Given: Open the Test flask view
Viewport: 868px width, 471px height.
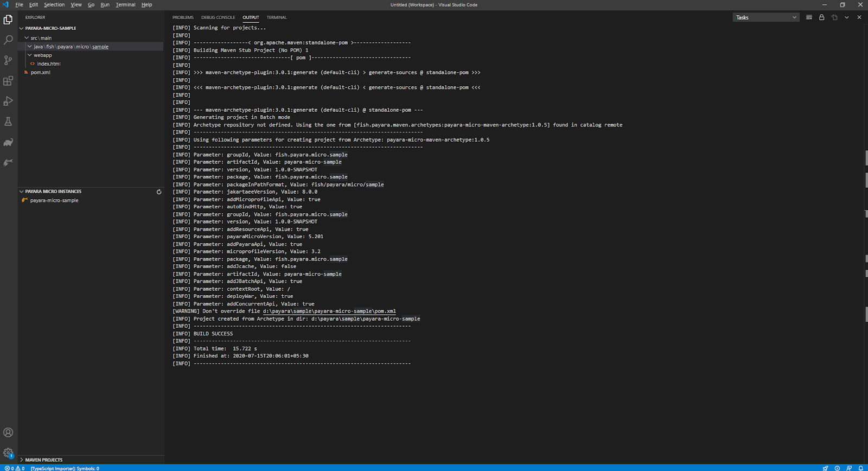Looking at the screenshot, I should 8,122.
